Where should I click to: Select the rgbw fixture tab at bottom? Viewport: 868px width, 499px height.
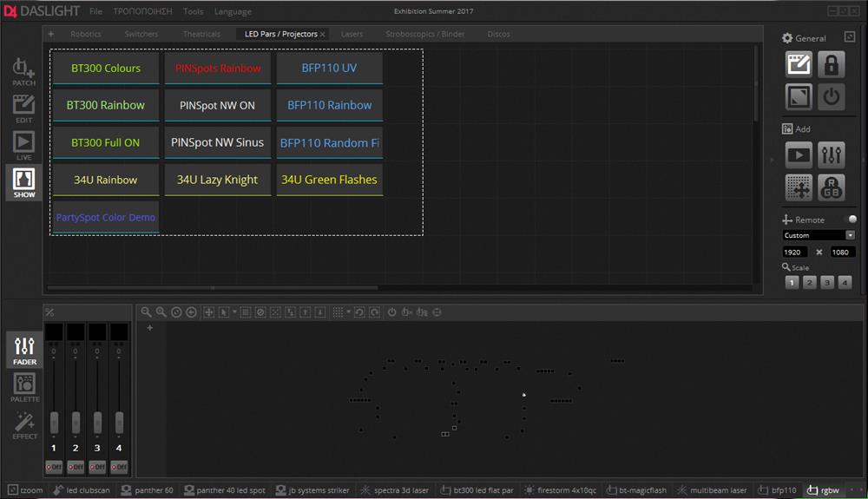tap(823, 490)
